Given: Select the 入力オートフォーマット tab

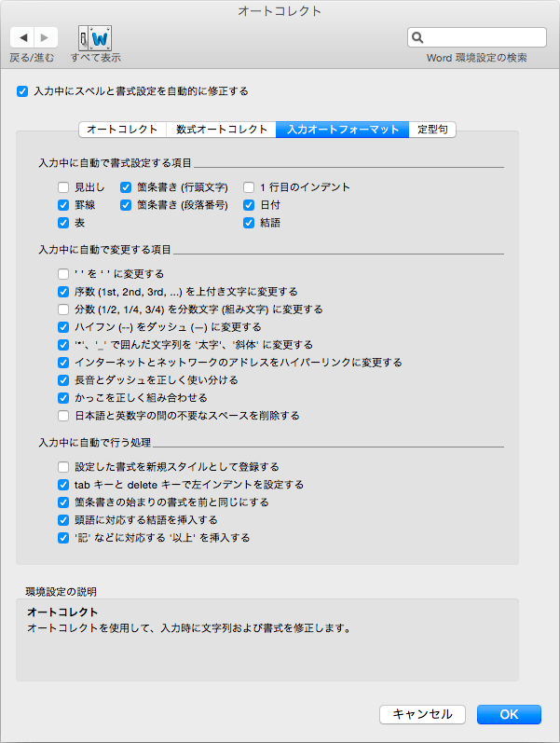Looking at the screenshot, I should pos(342,130).
